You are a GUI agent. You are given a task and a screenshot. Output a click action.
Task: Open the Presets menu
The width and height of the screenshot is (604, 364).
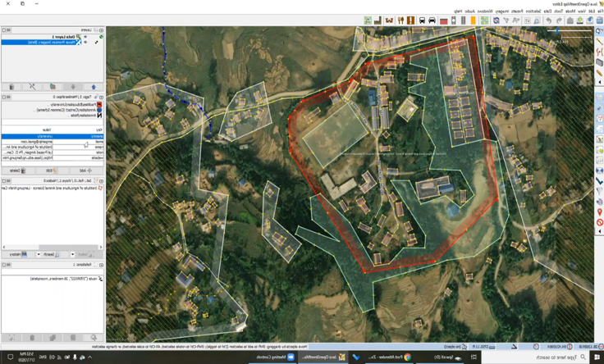point(516,11)
